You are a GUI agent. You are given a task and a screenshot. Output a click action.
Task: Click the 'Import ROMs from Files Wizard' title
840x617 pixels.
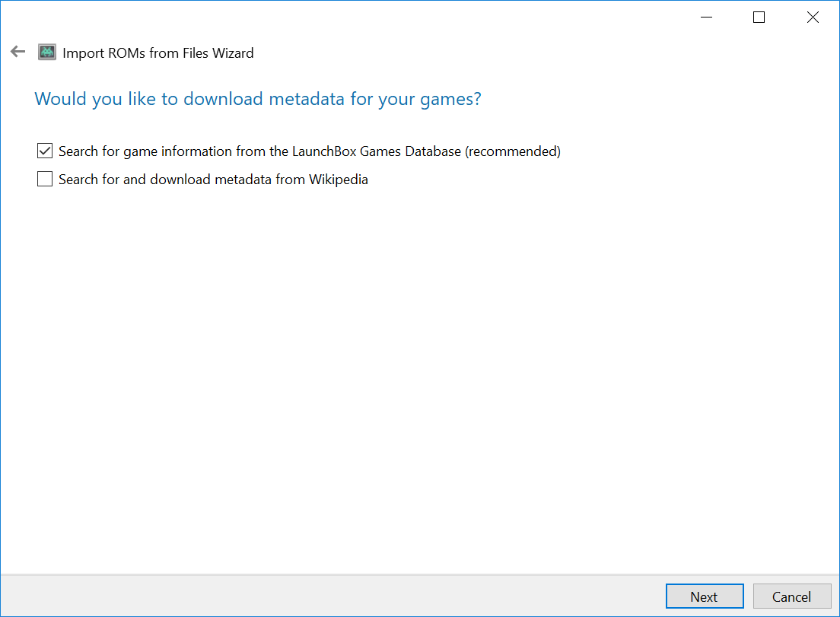158,53
